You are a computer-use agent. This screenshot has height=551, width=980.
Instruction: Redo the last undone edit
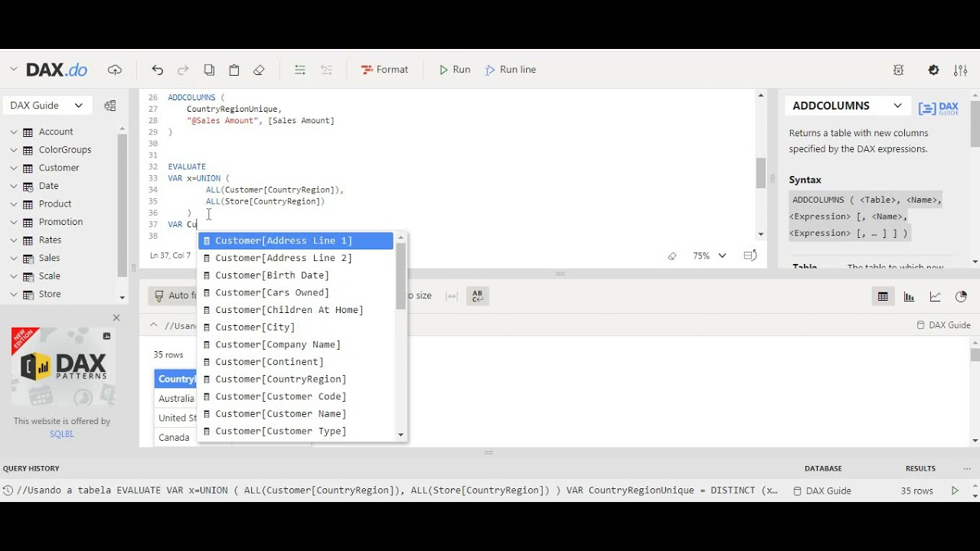click(183, 70)
